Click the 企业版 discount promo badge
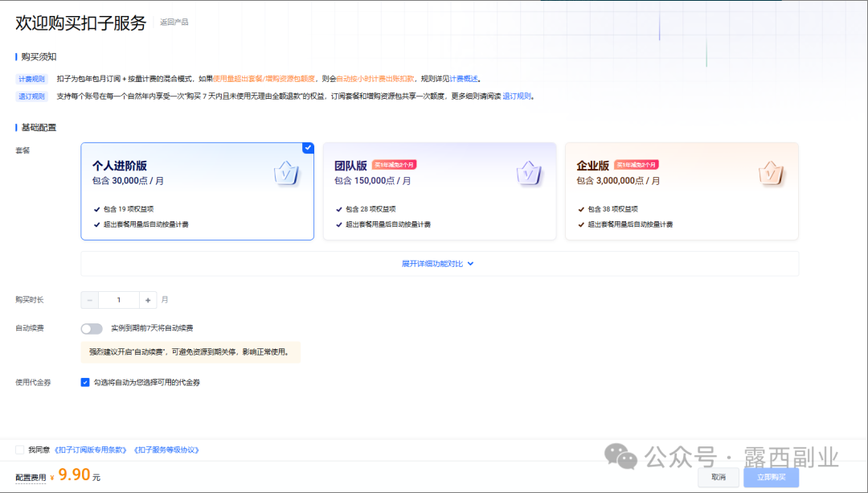The image size is (868, 493). [x=637, y=165]
